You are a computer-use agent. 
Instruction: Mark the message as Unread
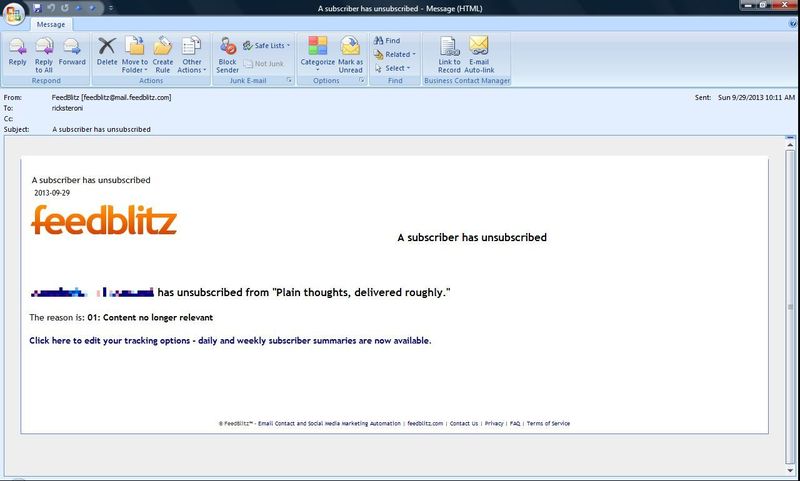pos(350,51)
